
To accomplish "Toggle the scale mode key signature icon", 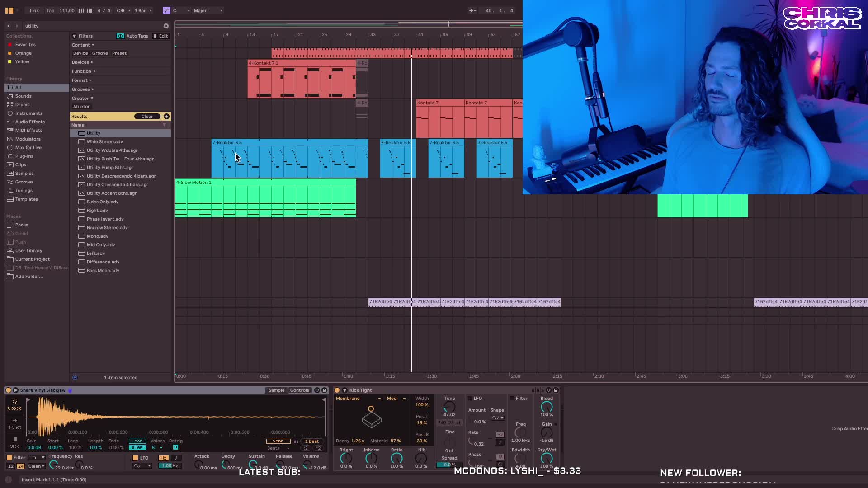I will point(166,10).
